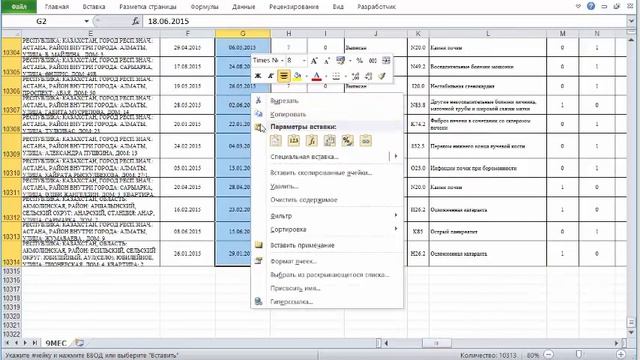Open Формат ячеек dialog from context menu
Screen dimensions: 640x360
293,261
